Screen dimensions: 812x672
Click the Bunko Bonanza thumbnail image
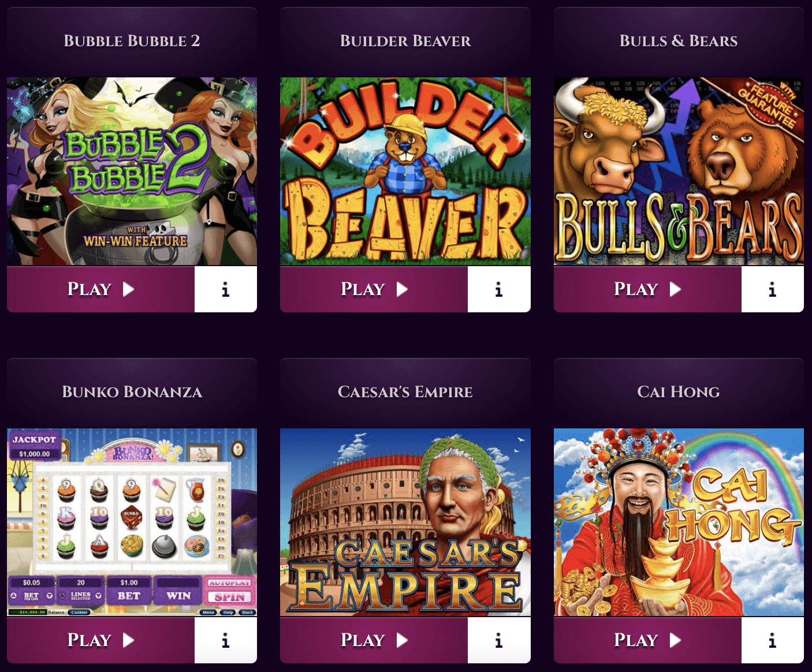coord(132,522)
